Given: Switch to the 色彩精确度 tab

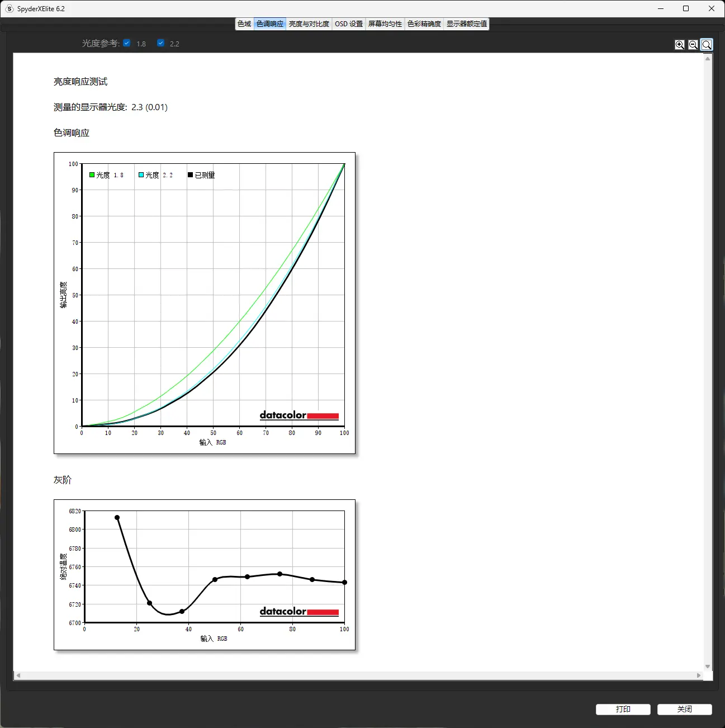Looking at the screenshot, I should click(424, 24).
